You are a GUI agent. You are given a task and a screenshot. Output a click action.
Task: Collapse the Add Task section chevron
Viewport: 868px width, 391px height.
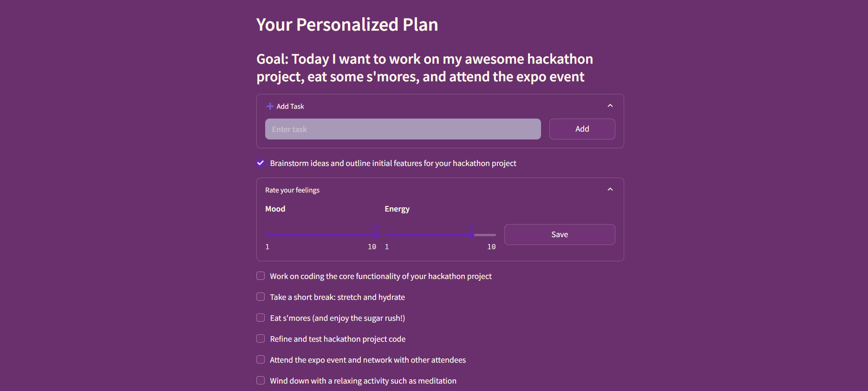610,106
